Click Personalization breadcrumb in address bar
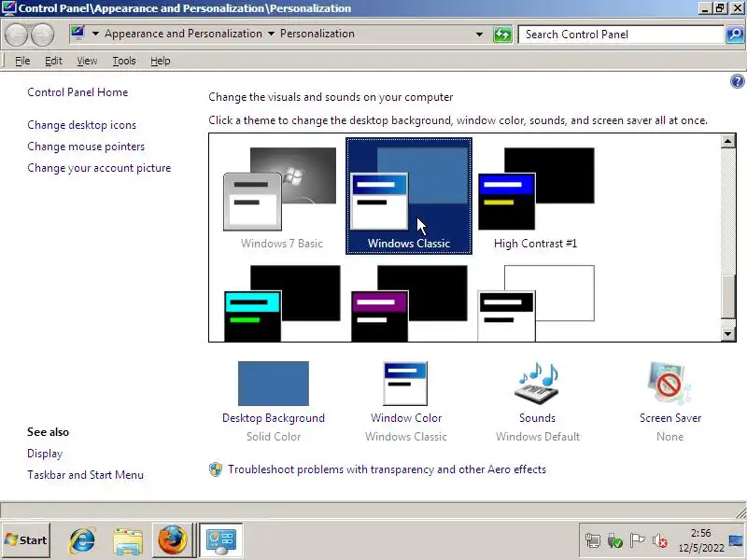 tap(317, 34)
